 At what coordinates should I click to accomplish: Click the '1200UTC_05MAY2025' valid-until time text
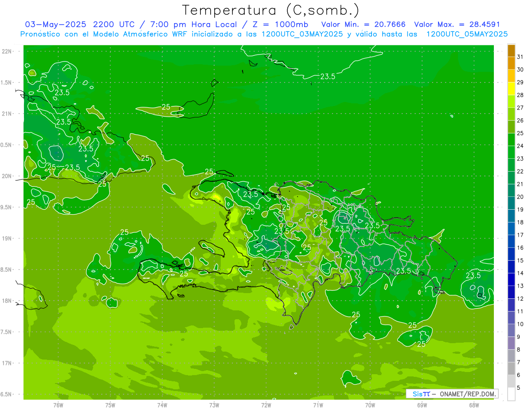pyautogui.click(x=467, y=34)
